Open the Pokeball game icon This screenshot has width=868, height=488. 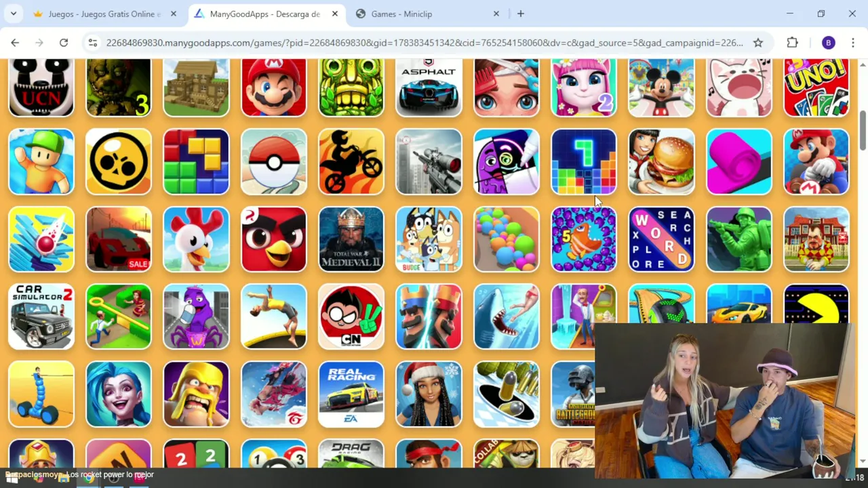[274, 162]
